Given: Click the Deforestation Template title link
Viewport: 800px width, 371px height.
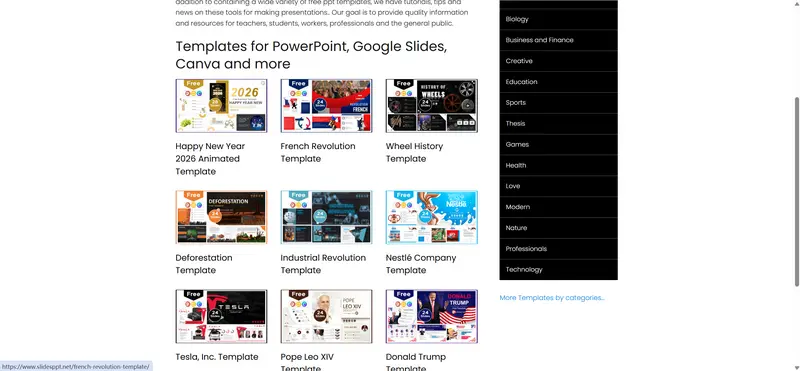Looking at the screenshot, I should click(204, 264).
